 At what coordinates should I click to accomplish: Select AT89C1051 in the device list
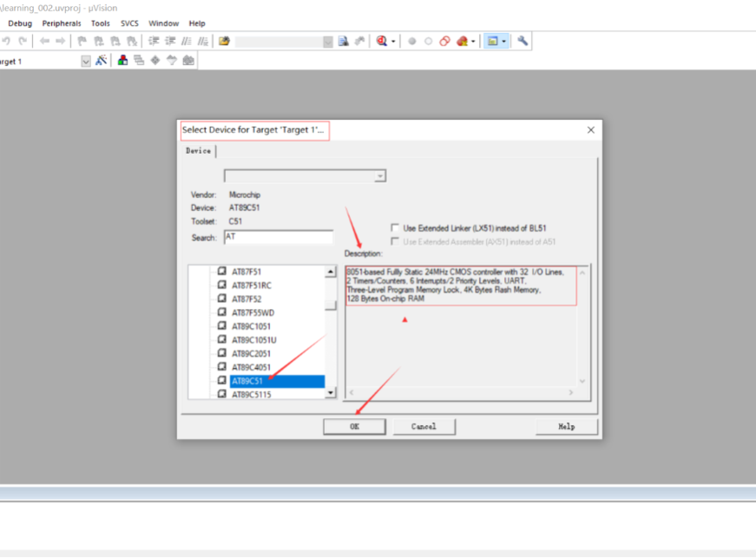(x=251, y=326)
